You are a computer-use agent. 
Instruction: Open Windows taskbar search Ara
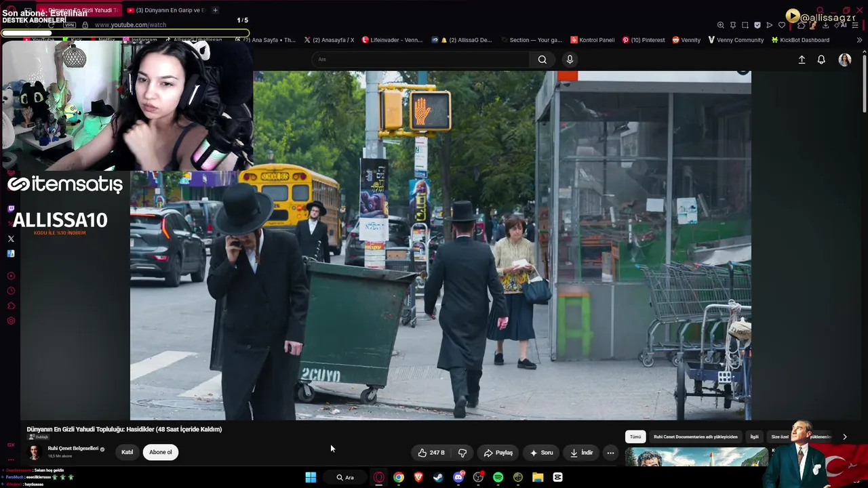[x=346, y=477]
